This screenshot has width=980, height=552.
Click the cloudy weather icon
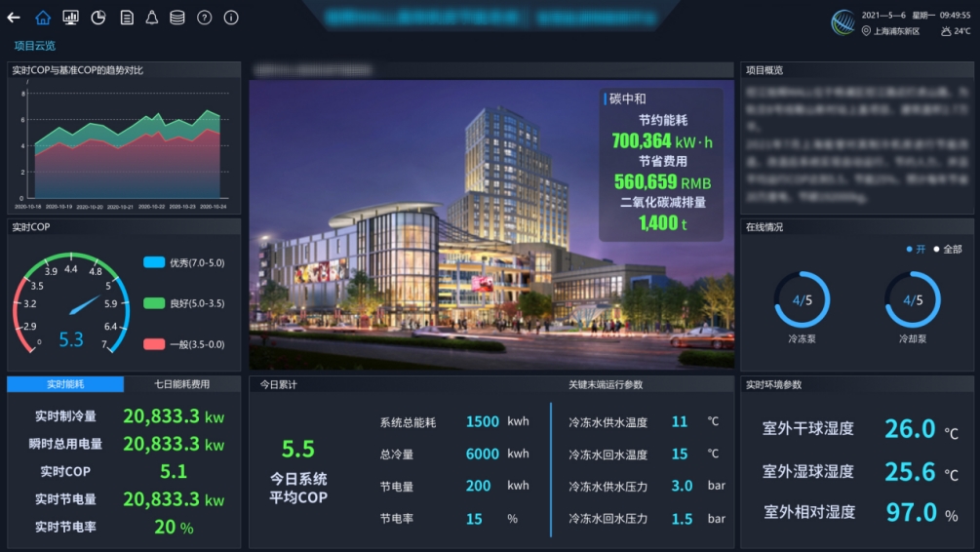pos(946,31)
